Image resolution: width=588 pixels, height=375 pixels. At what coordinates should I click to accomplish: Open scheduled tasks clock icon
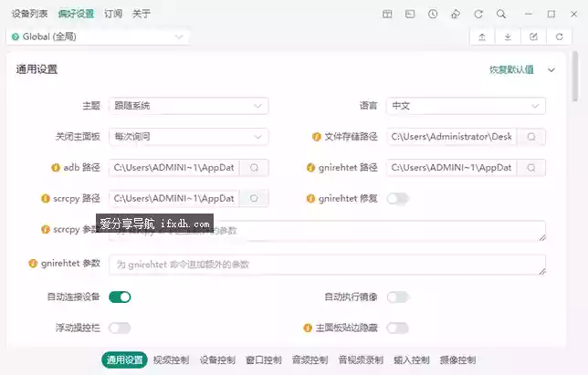pos(433,15)
